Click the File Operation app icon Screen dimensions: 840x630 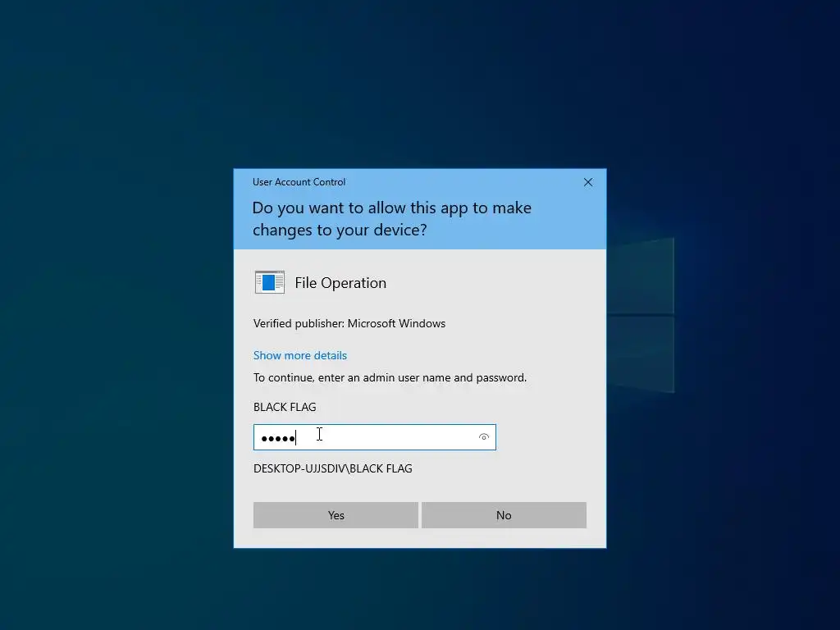[269, 282]
